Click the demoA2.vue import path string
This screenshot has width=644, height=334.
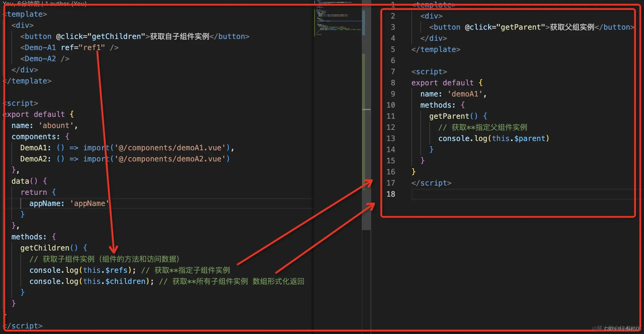click(x=170, y=159)
